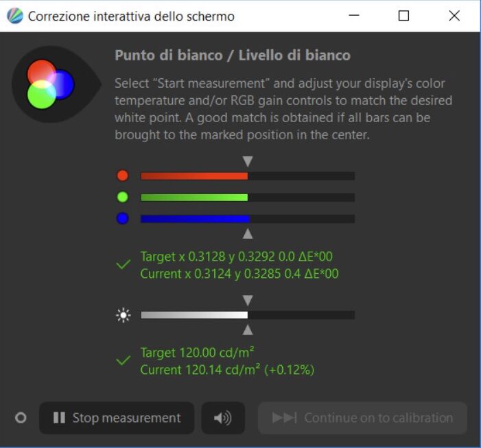
Task: Click the up arrow marker below the luminance bar
Action: tap(248, 329)
